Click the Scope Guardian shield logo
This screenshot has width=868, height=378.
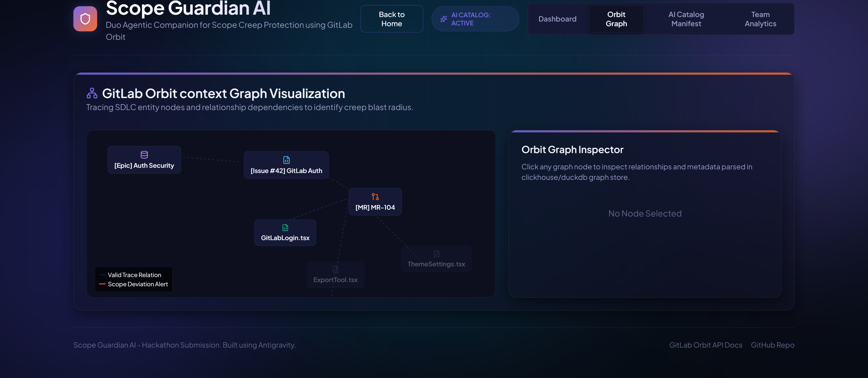(x=85, y=19)
